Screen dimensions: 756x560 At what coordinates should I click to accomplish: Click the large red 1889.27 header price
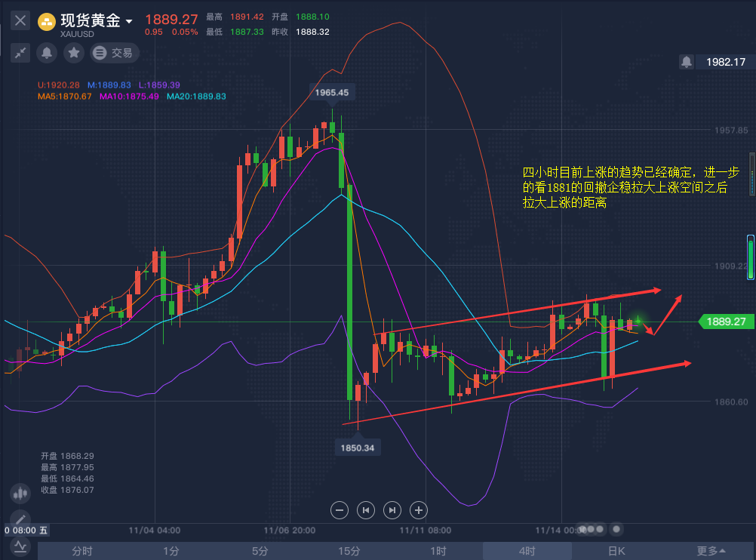click(171, 20)
